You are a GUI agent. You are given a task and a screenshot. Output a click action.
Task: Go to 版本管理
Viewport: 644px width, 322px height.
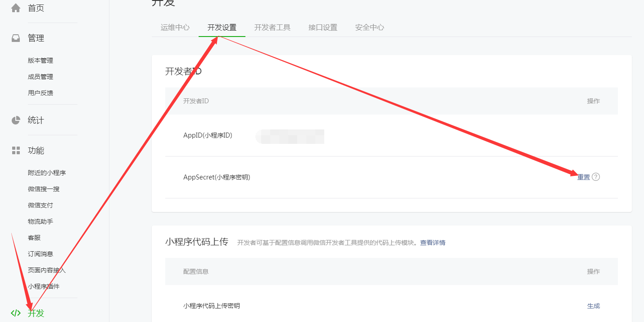pyautogui.click(x=41, y=60)
